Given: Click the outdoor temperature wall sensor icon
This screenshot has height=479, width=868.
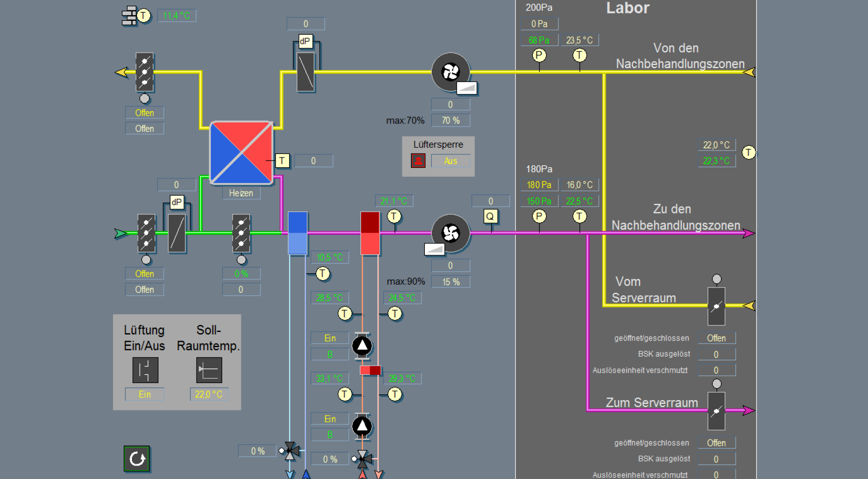Looking at the screenshot, I should [x=130, y=16].
